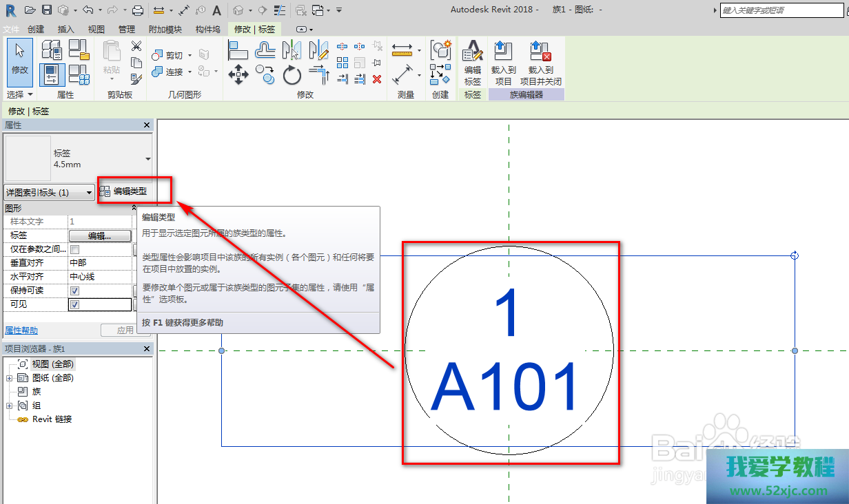Image resolution: width=849 pixels, height=504 pixels.
Task: Open the 视图 (View) ribbon tab
Action: point(96,30)
